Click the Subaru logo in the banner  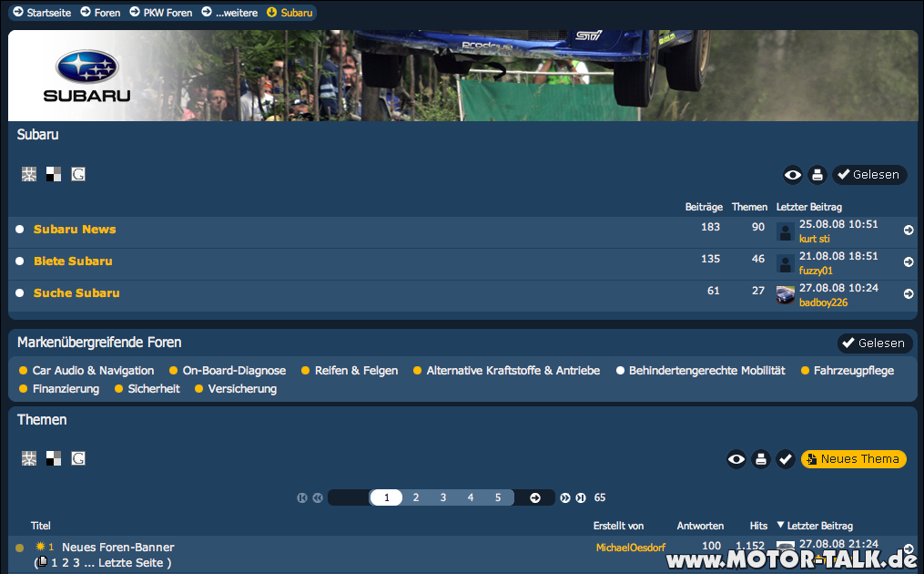[x=87, y=77]
